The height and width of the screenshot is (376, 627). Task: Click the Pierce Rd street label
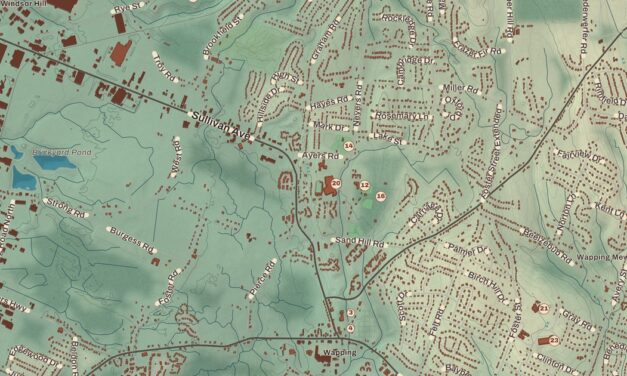[x=263, y=279]
